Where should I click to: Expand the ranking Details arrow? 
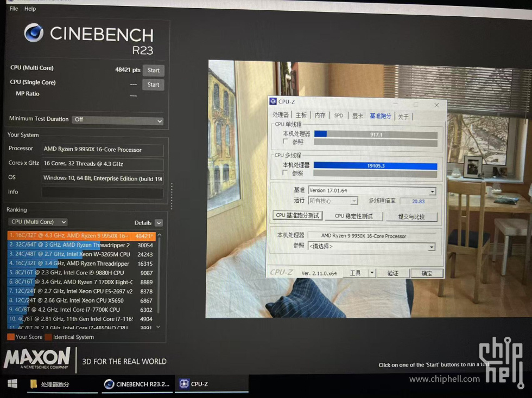159,223
